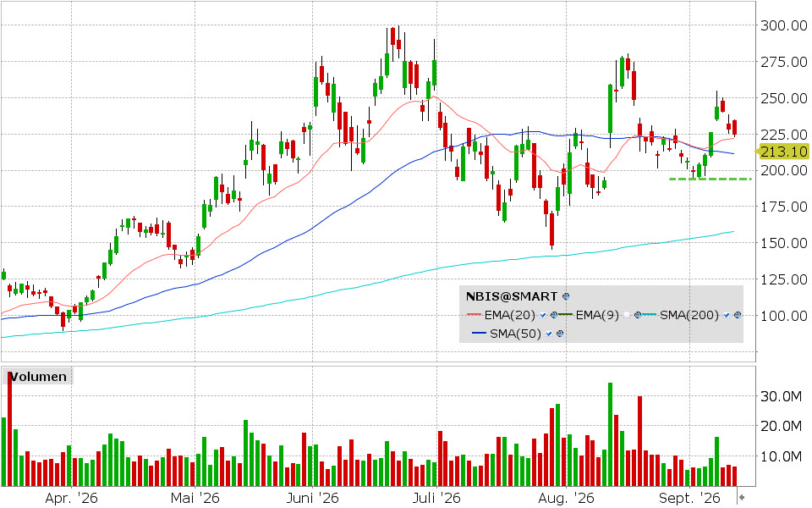Click the 175.00 price axis label
The image size is (812, 508).
[783, 207]
